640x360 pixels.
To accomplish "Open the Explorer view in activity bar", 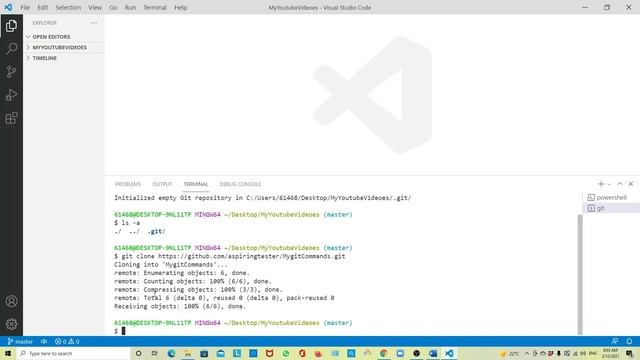I will pos(11,26).
